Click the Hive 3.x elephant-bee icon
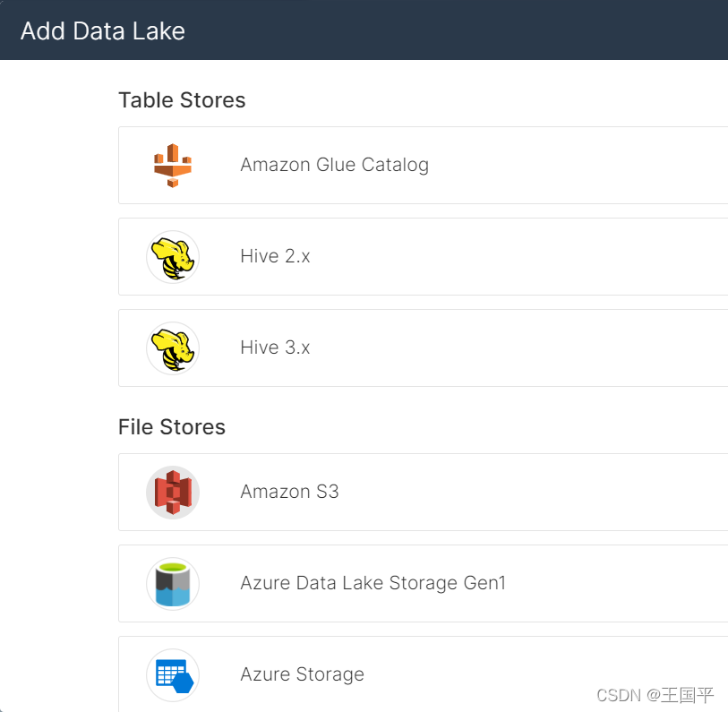Viewport: 728px width, 712px height. 173,347
